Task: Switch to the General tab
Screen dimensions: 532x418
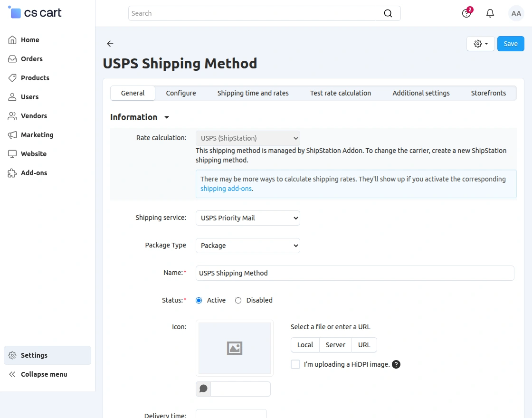Action: 133,93
